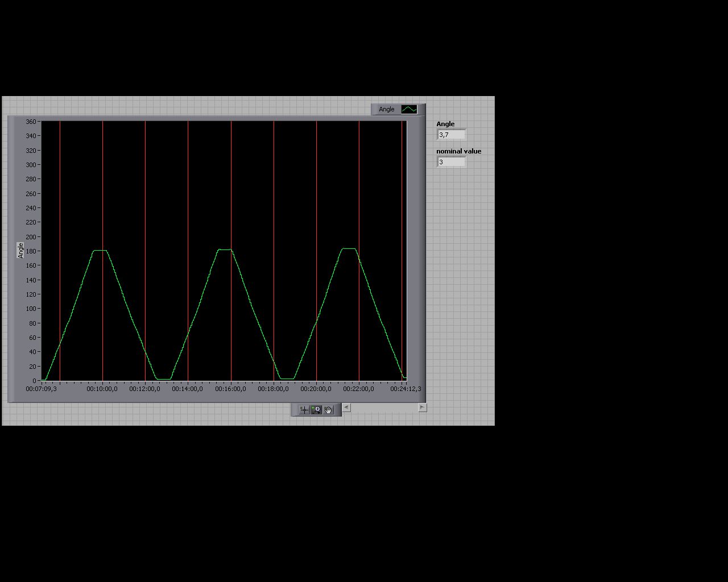Select the crosshair cursor movement tool

click(304, 410)
